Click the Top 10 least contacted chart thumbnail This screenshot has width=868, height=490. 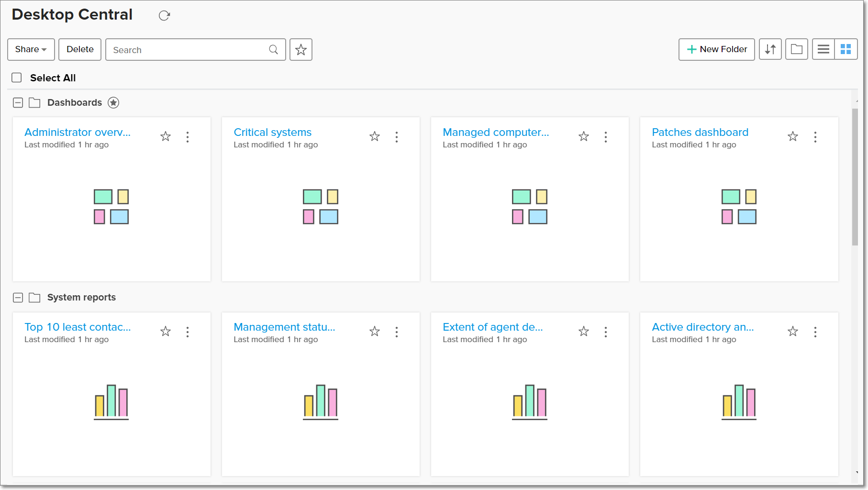(x=111, y=402)
